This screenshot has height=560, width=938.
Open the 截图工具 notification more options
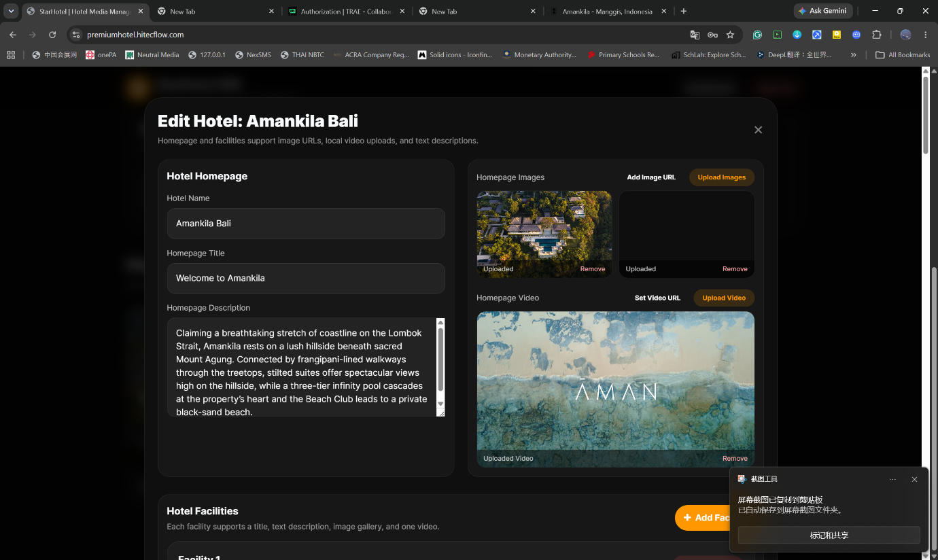892,479
